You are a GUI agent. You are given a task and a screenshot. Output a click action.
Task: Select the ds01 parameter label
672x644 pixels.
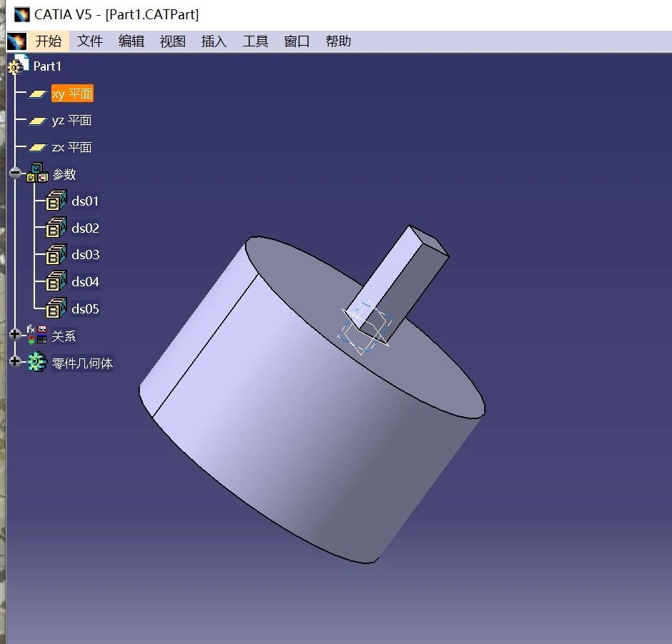85,201
